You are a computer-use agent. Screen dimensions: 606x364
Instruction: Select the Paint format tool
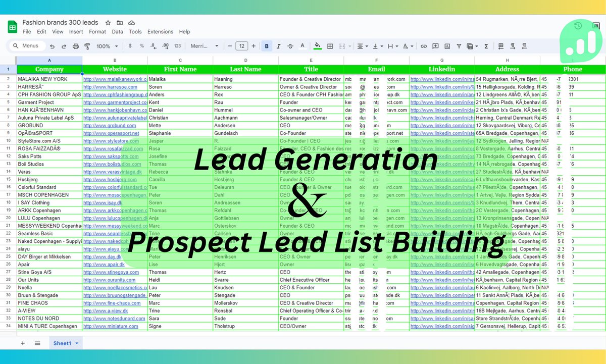(87, 46)
